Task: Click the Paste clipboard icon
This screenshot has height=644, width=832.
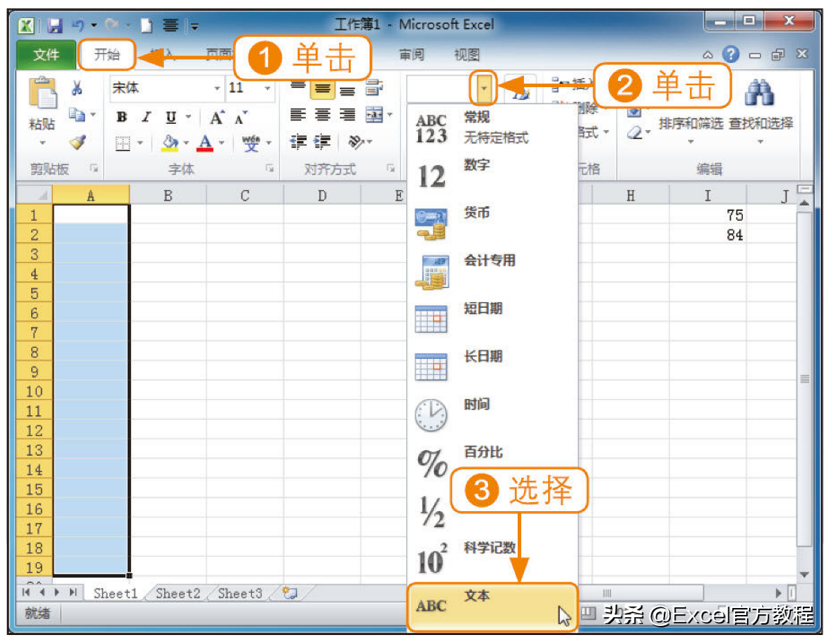Action: [x=42, y=93]
